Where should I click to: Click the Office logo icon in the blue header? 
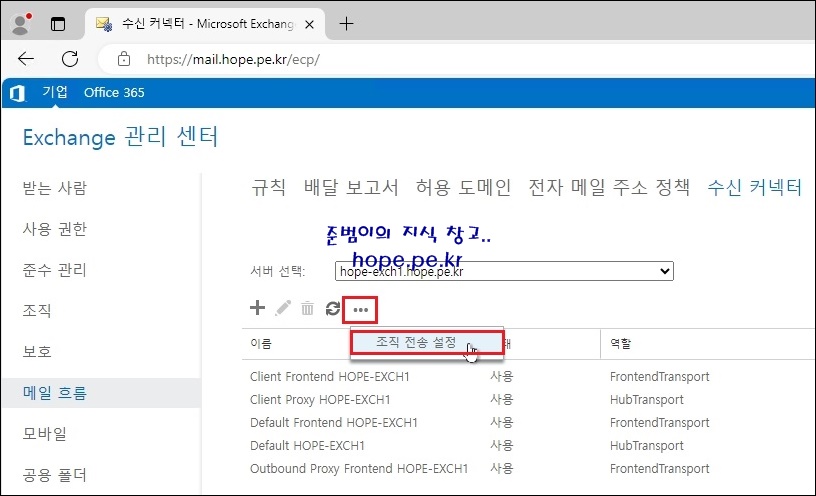pyautogui.click(x=17, y=93)
